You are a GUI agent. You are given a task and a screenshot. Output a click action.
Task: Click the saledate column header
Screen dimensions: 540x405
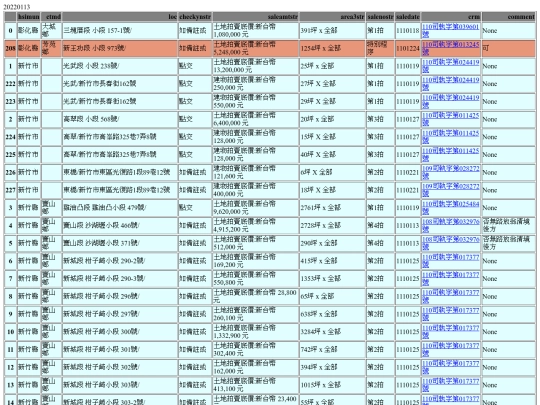click(408, 17)
